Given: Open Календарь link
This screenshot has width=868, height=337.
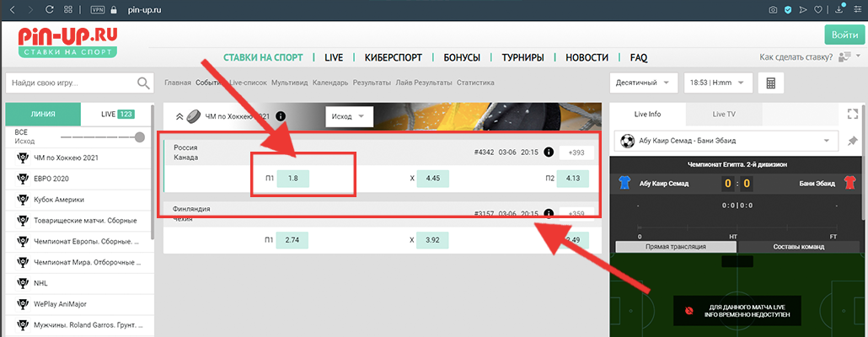Looking at the screenshot, I should coord(330,83).
